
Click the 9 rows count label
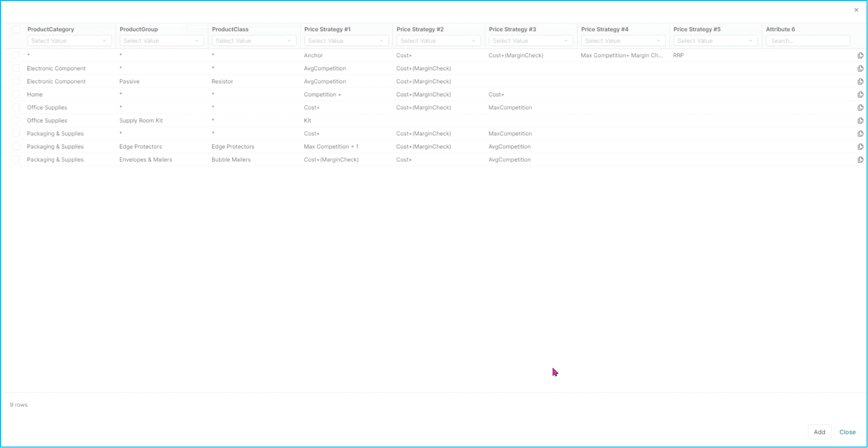tap(19, 405)
